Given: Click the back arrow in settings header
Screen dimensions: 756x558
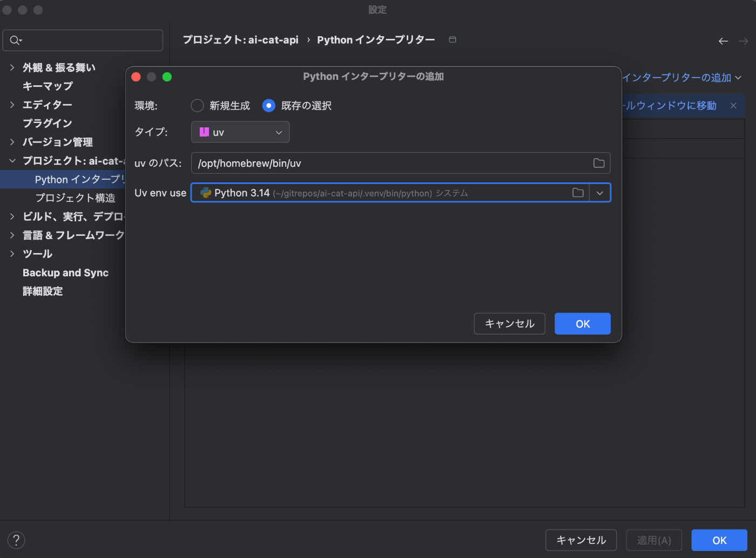Looking at the screenshot, I should pyautogui.click(x=723, y=41).
